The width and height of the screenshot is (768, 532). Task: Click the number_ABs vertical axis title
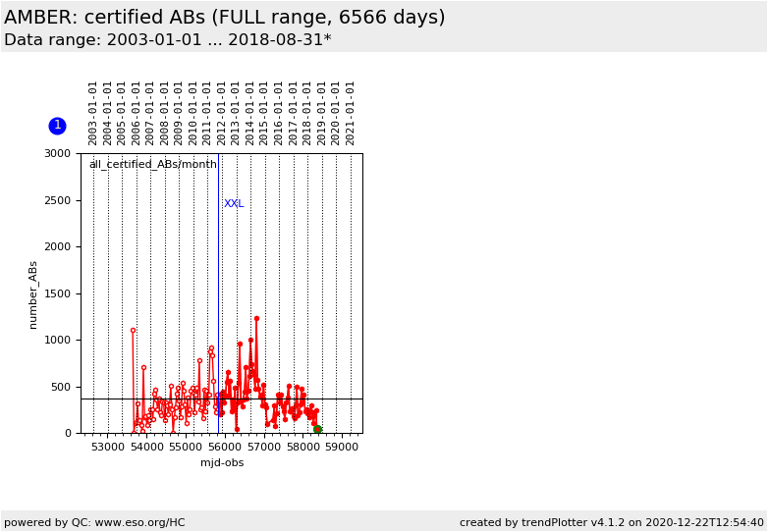coord(32,294)
